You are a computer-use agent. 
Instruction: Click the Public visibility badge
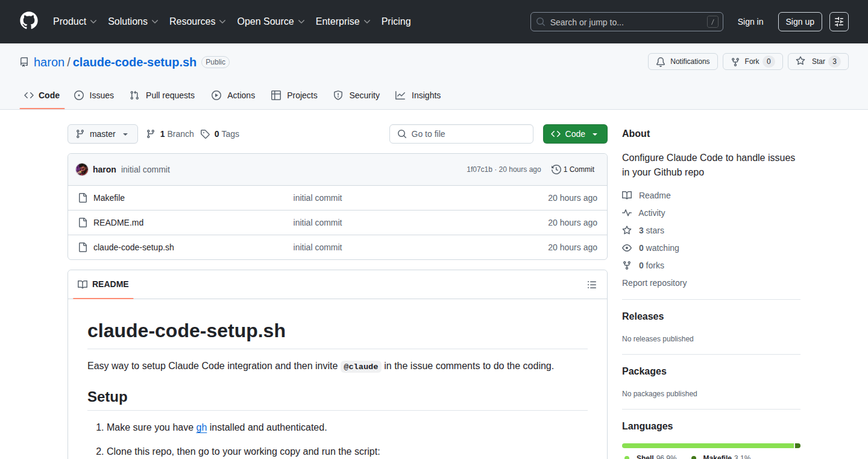[215, 62]
